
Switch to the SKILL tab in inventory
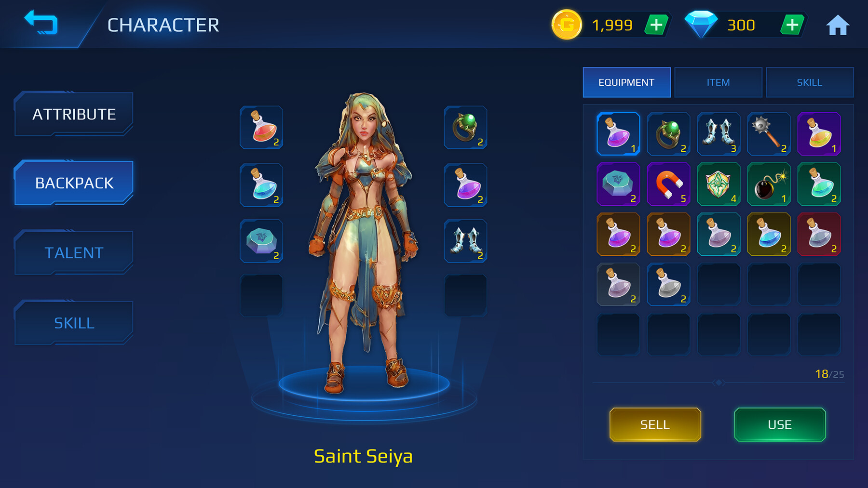pyautogui.click(x=810, y=82)
